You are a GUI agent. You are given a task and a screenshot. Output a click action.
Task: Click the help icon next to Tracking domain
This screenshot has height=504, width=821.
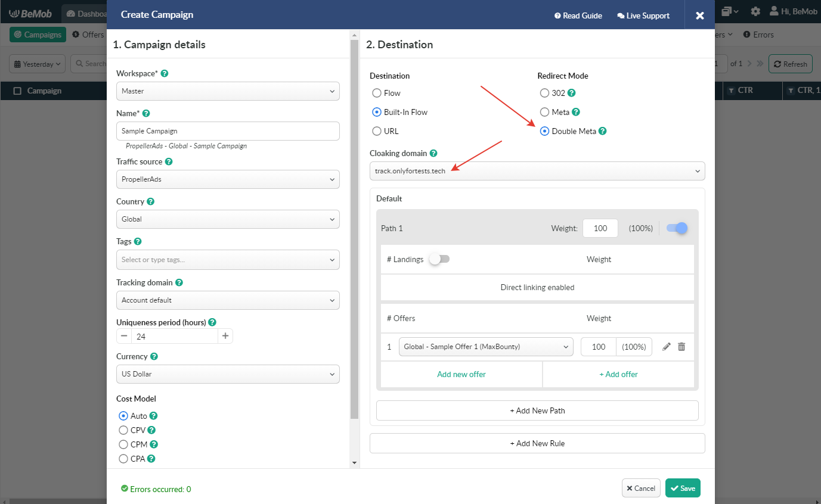(179, 282)
